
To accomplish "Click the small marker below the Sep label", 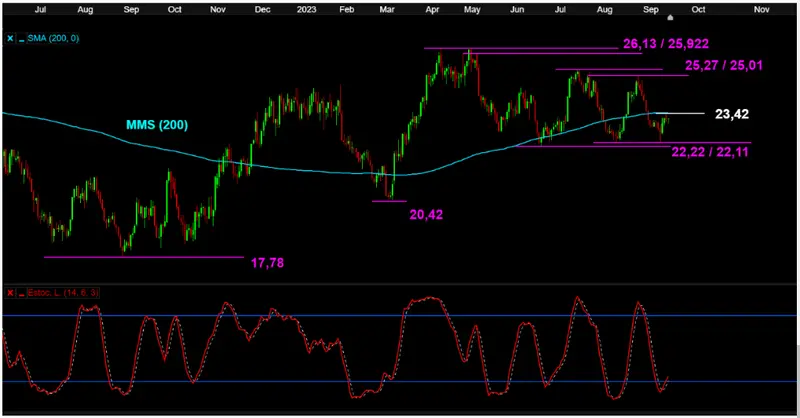I will pos(670,17).
